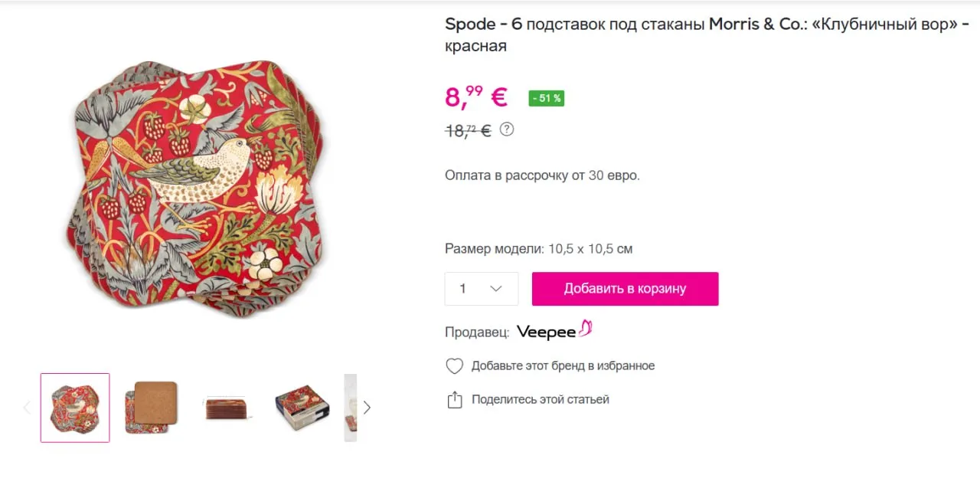Viewport: 980px width, 485px height.
Task: Show next thumbnails with right arrow
Action: 367,408
